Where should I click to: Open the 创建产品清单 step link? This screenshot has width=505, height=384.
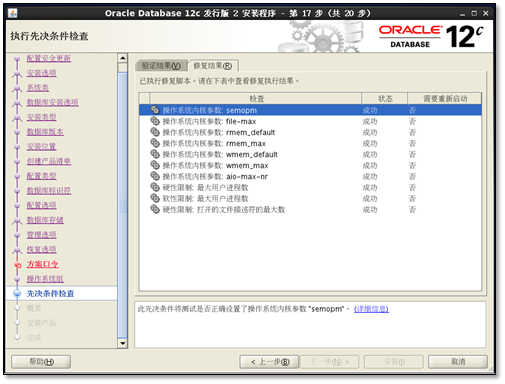(49, 161)
